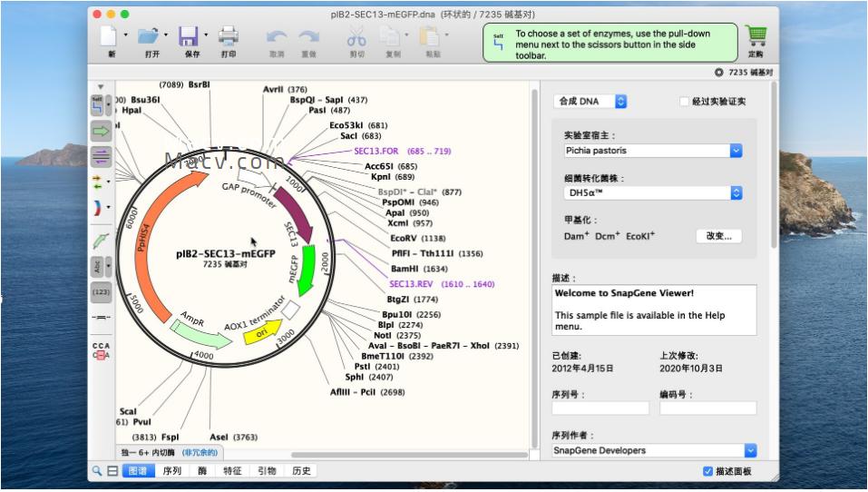Toggle the show enzymes button in the side toolbar
This screenshot has width=868, height=492.
(97, 104)
